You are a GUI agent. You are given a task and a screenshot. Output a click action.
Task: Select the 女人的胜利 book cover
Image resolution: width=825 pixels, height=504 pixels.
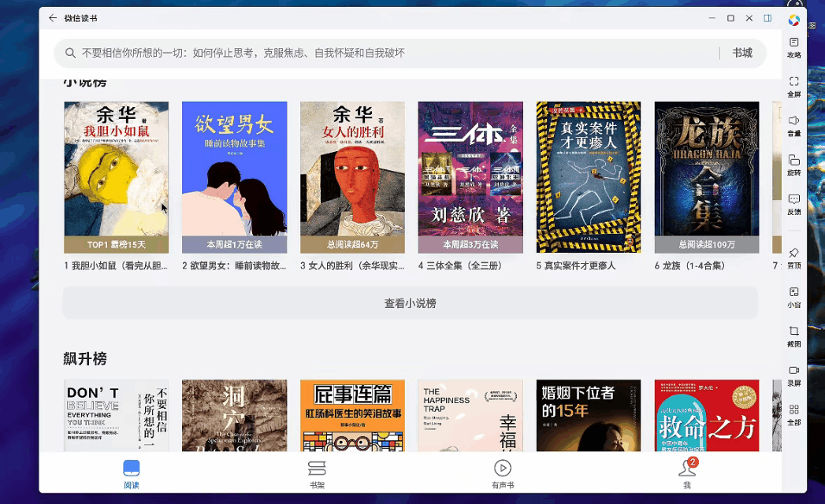click(x=352, y=177)
